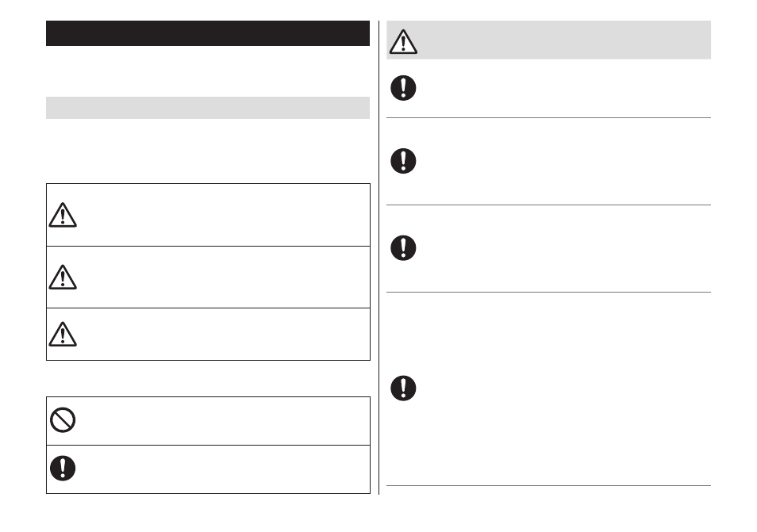The height and width of the screenshot is (532, 757).
Task: Select the warning triangle in the third table row
Action: (x=63, y=334)
